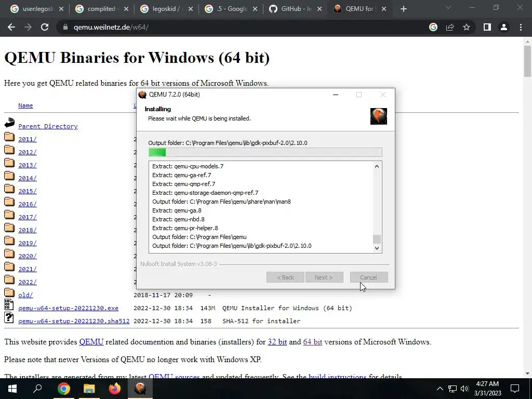Switch to the '.5 - Google' tab
Screen dimensions: 532x399
(x=232, y=9)
